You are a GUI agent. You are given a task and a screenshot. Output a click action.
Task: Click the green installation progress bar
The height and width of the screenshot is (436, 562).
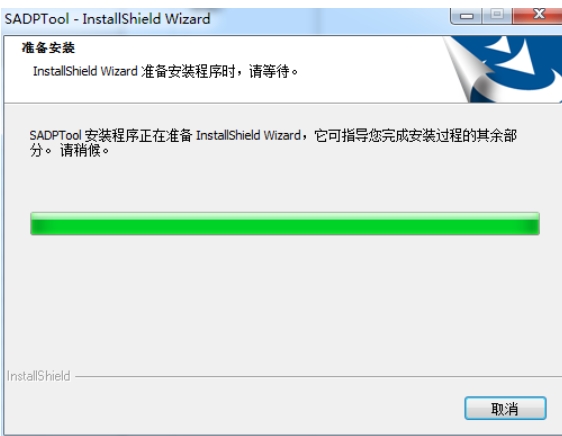tap(285, 223)
